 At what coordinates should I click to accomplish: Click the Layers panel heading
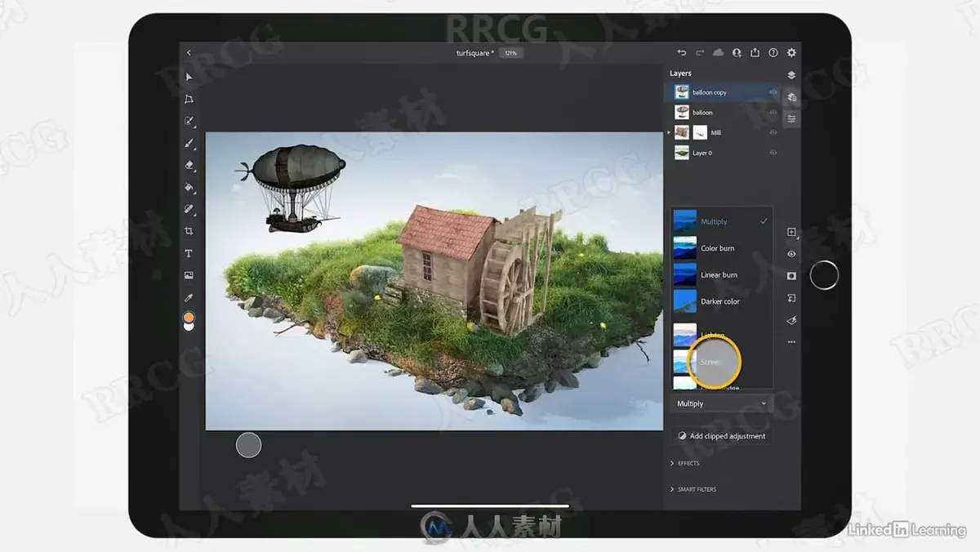[x=680, y=73]
